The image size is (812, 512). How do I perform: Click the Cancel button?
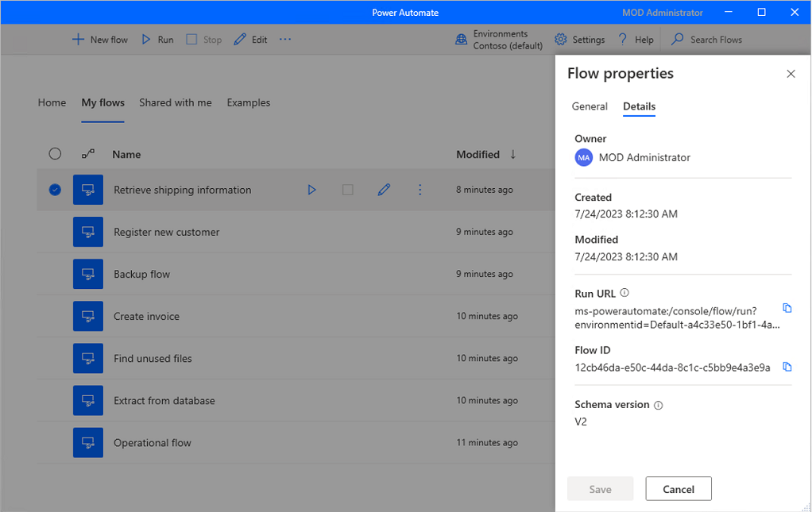pyautogui.click(x=679, y=489)
